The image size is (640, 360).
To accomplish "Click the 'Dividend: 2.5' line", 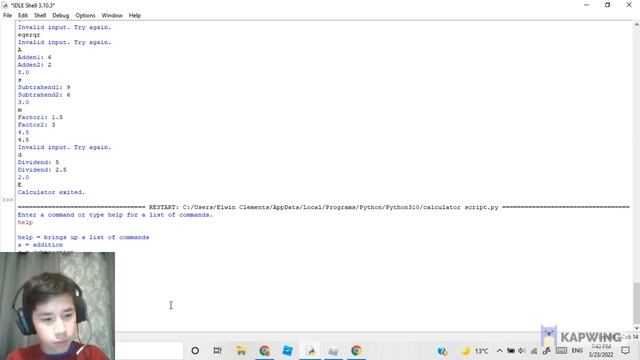I will pos(42,170).
